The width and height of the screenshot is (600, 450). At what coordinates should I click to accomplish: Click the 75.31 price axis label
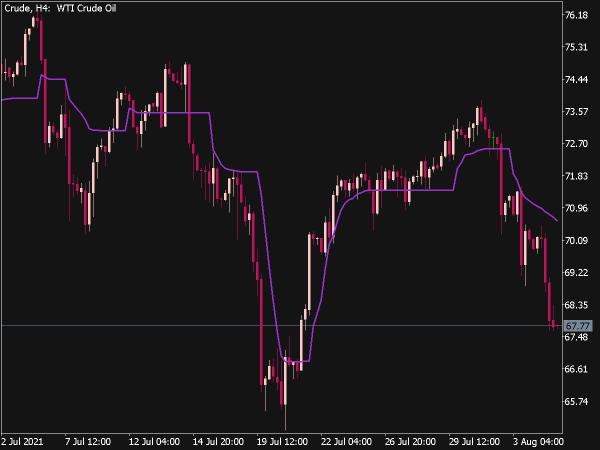[576, 47]
